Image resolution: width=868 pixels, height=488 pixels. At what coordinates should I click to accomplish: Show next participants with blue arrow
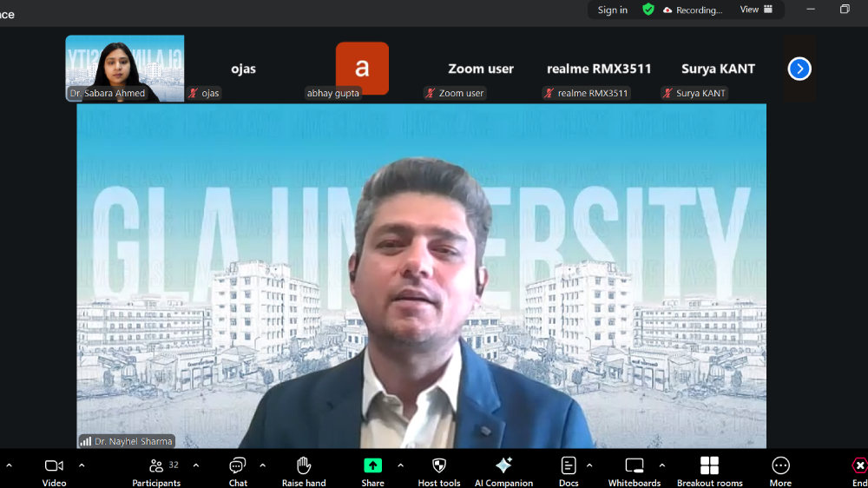[799, 69]
